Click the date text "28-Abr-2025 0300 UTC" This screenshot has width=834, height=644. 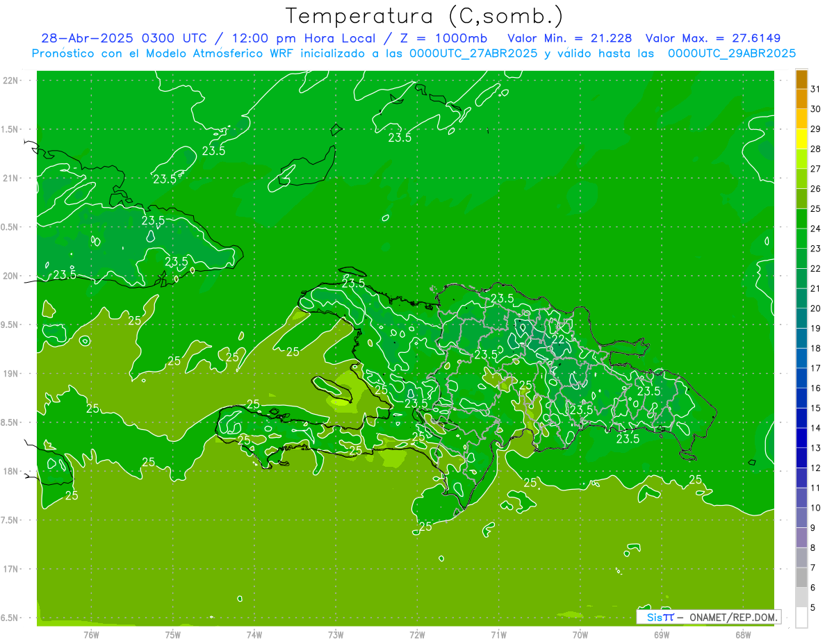coord(124,38)
